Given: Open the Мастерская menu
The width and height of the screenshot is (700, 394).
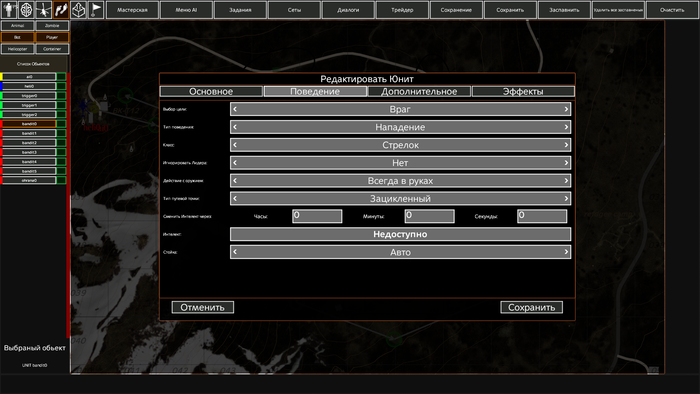Looking at the screenshot, I should 132,10.
